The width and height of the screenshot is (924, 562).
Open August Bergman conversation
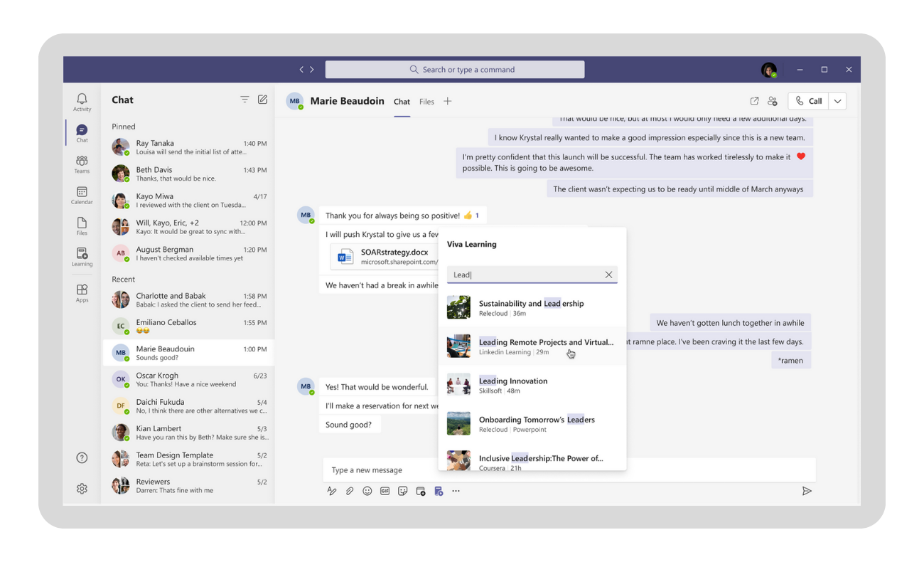point(188,253)
